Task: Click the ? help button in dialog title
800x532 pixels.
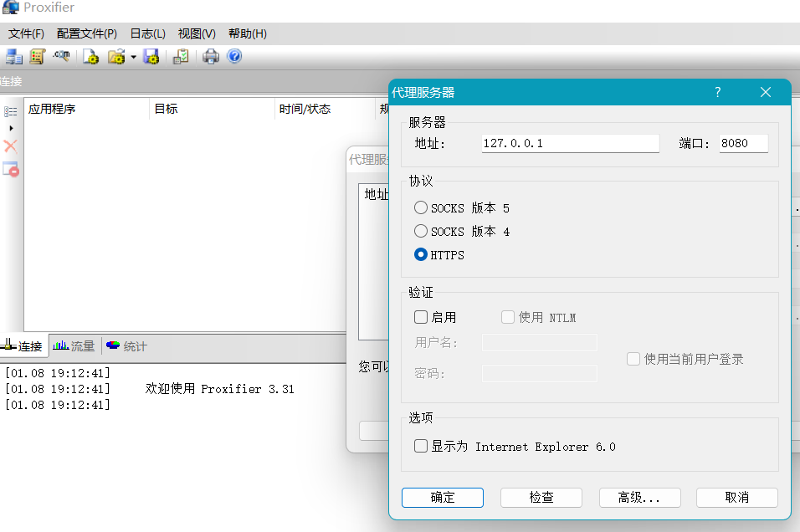Action: click(x=718, y=92)
